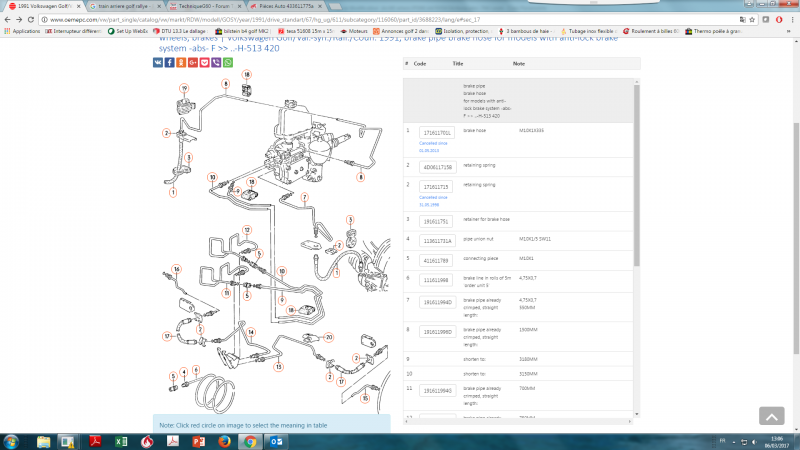Select red circle 7 in diagram

coord(305,197)
